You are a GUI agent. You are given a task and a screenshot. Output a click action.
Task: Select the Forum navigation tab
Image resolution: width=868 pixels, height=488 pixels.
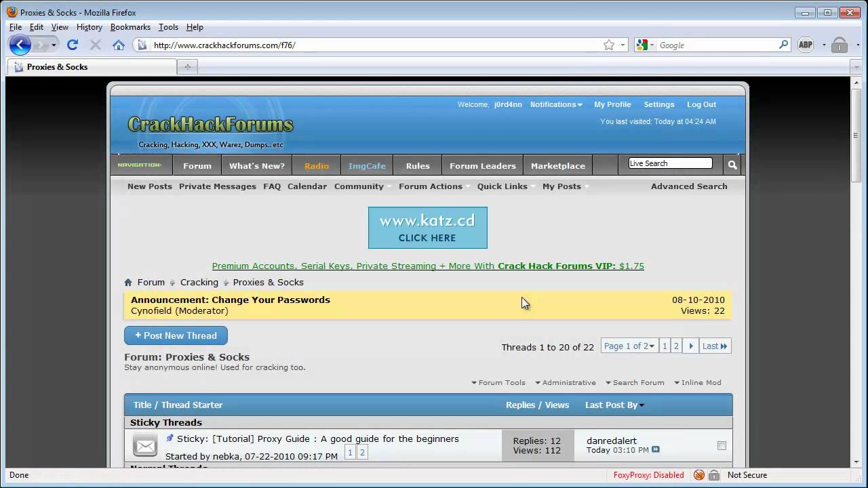point(197,165)
